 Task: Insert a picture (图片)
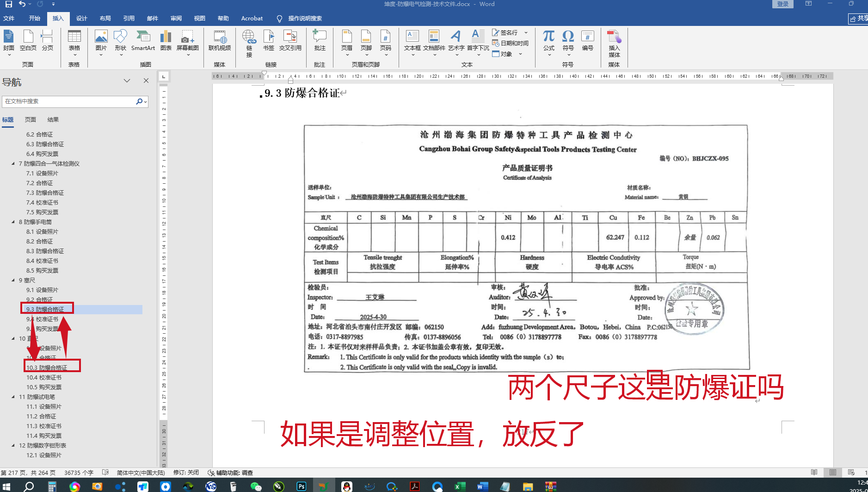[x=101, y=43]
